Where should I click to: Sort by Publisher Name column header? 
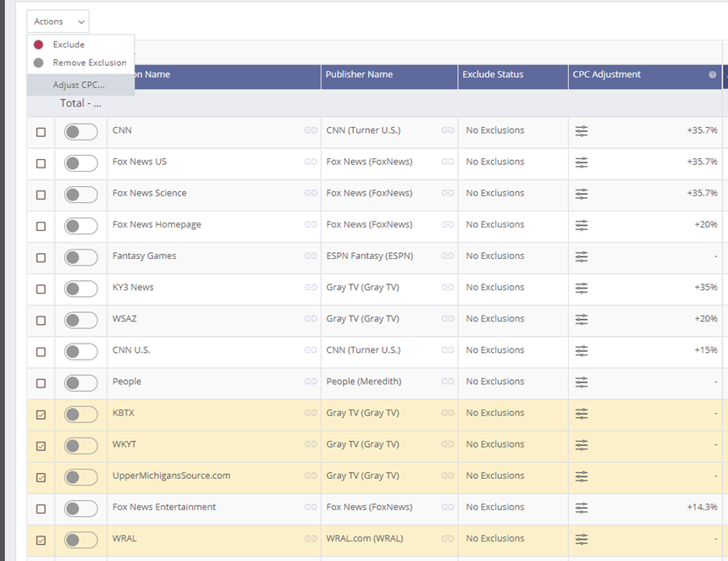(x=359, y=74)
